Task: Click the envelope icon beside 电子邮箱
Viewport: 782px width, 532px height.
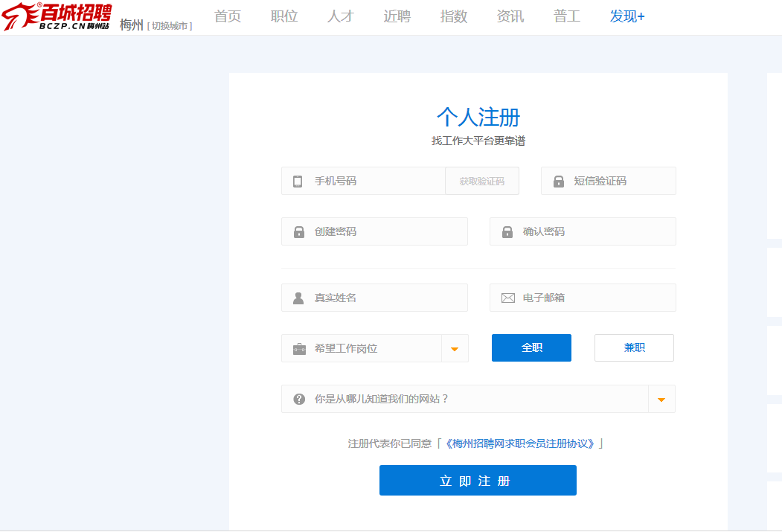Action: tap(507, 298)
